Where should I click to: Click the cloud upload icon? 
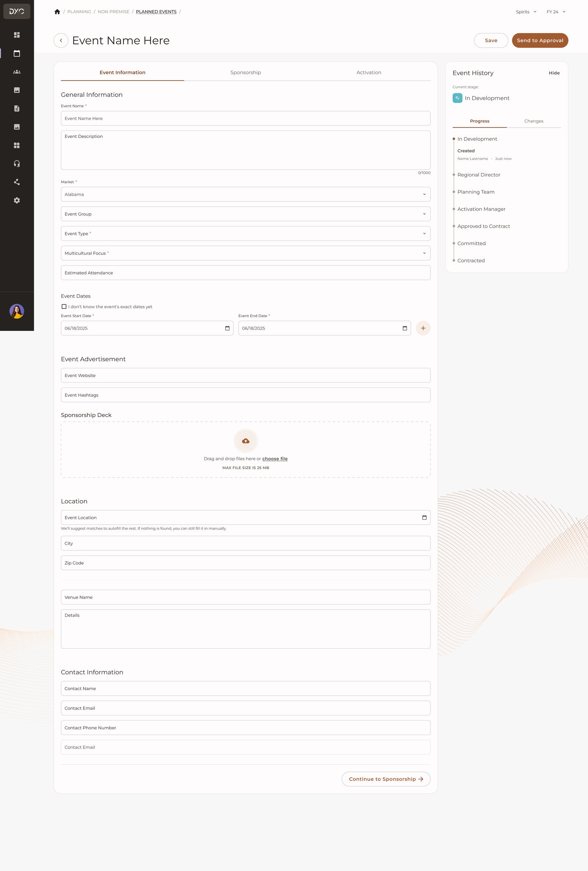click(246, 441)
